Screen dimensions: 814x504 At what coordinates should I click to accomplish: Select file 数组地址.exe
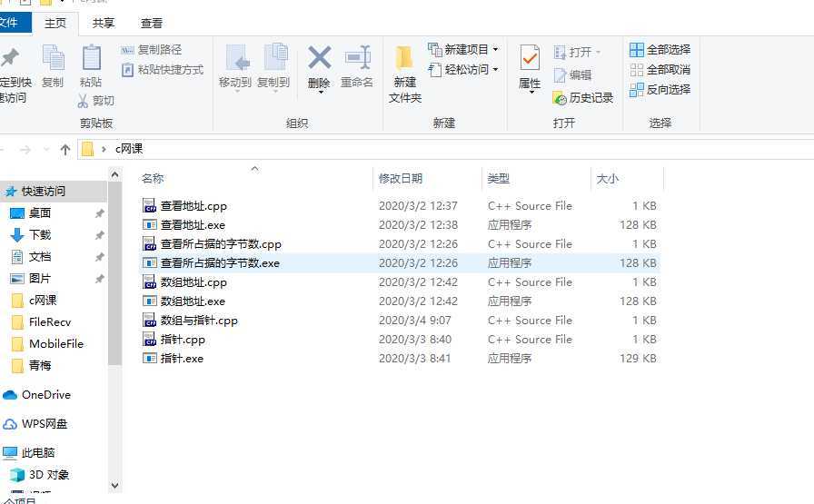[193, 301]
